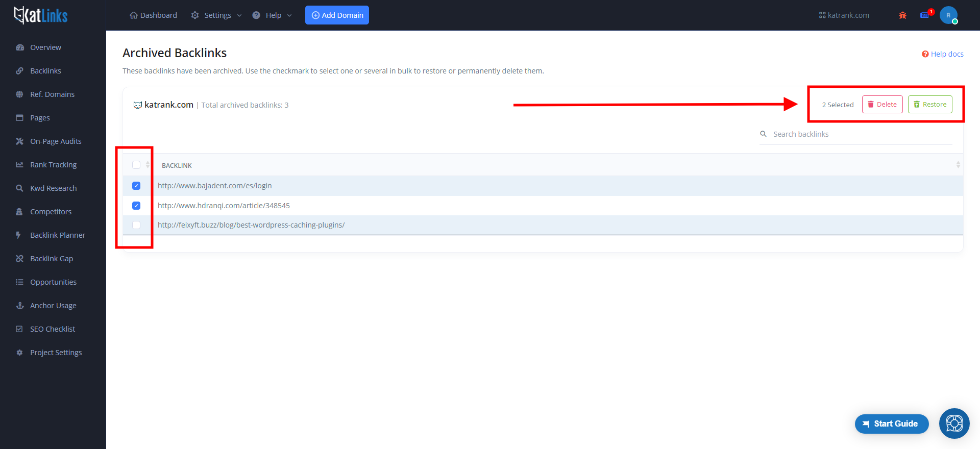Click the Dashboard home icon

point(134,15)
